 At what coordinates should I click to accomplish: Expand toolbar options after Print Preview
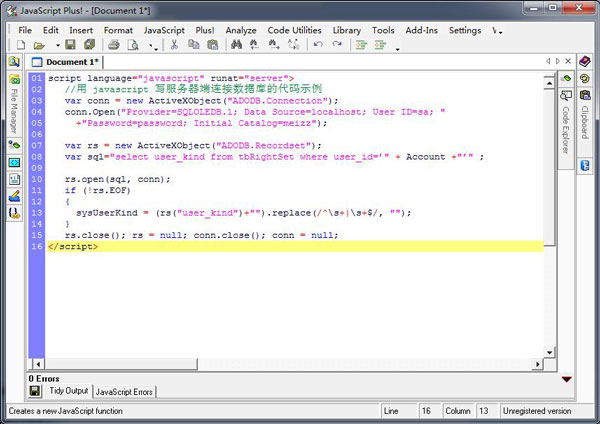(x=153, y=47)
